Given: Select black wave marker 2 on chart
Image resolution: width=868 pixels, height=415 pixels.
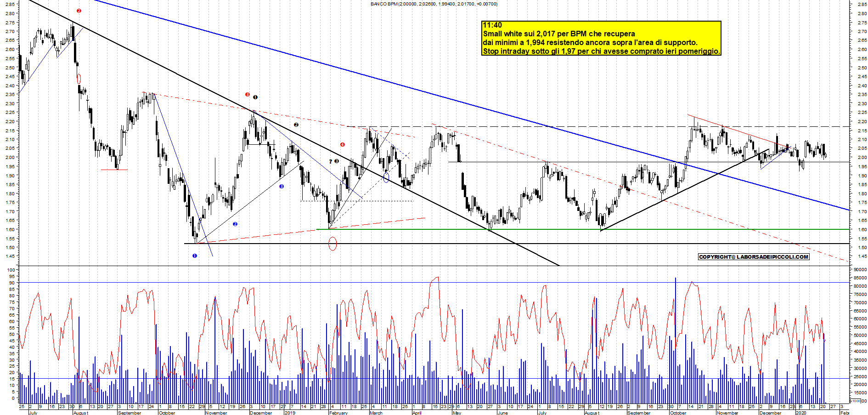Looking at the screenshot, I should (296, 125).
